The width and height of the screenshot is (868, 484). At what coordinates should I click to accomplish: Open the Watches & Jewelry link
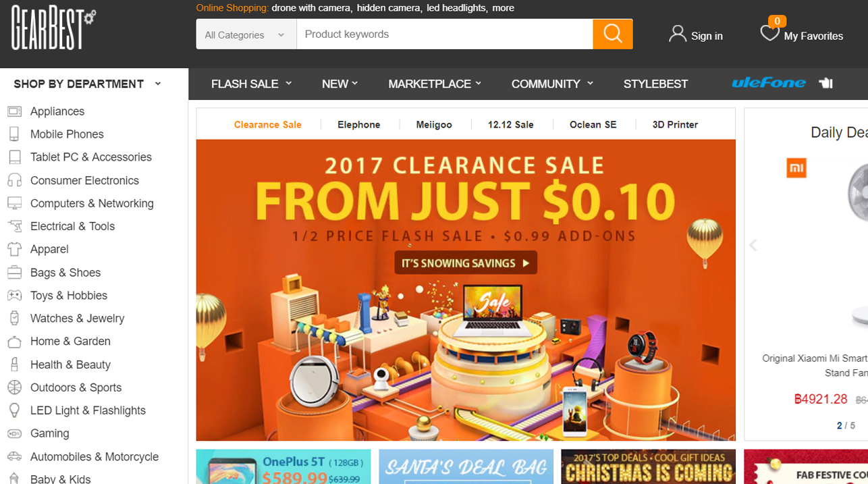[x=77, y=318]
